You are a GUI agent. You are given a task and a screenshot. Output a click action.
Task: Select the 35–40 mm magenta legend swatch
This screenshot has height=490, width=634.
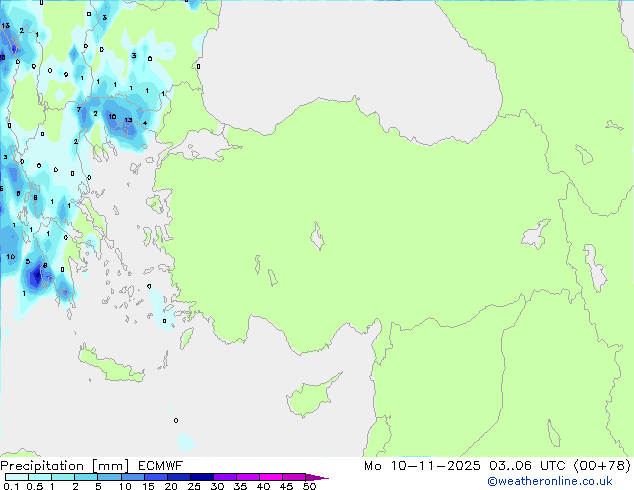pyautogui.click(x=247, y=477)
